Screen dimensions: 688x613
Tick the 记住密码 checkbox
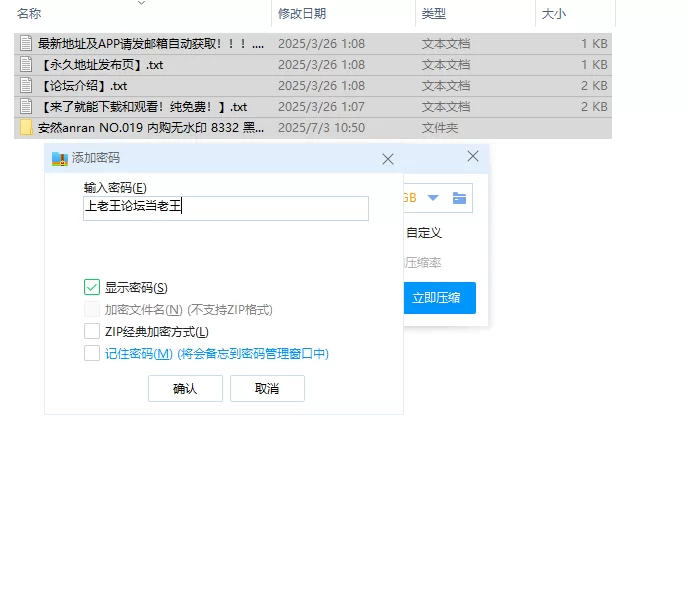point(92,353)
